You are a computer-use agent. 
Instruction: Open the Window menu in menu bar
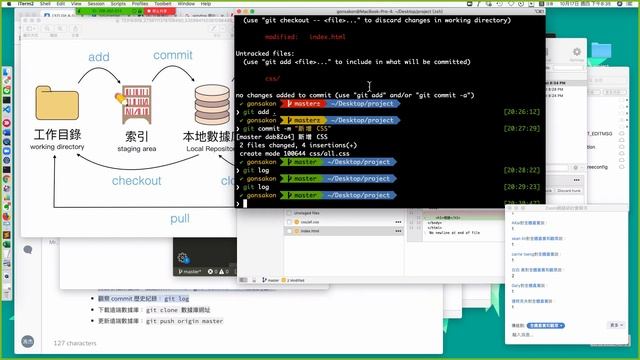coord(186,3)
